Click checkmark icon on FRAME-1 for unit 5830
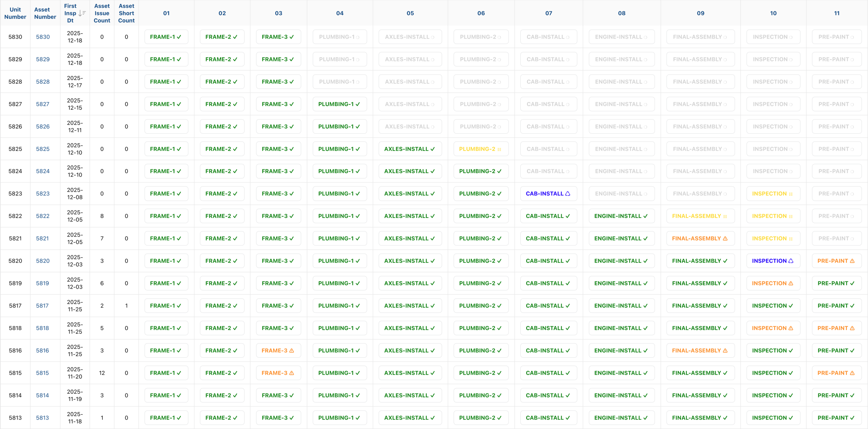The width and height of the screenshot is (868, 429). 179,37
